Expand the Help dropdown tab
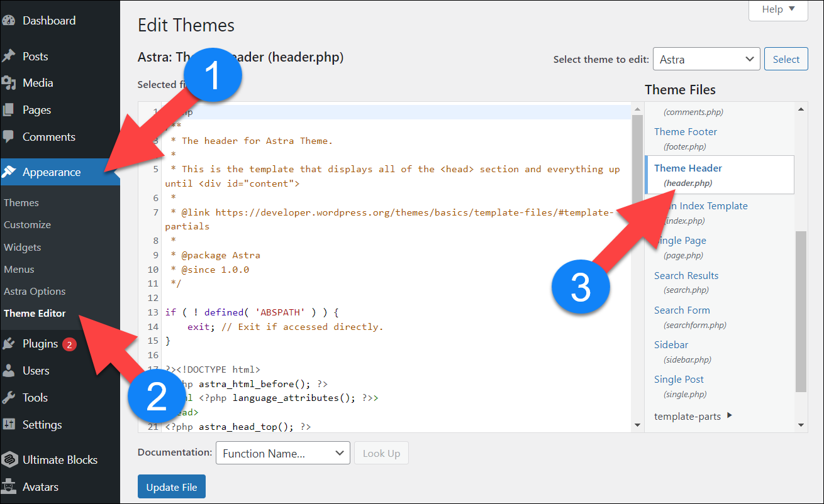Viewport: 824px width, 504px height. pyautogui.click(x=778, y=10)
